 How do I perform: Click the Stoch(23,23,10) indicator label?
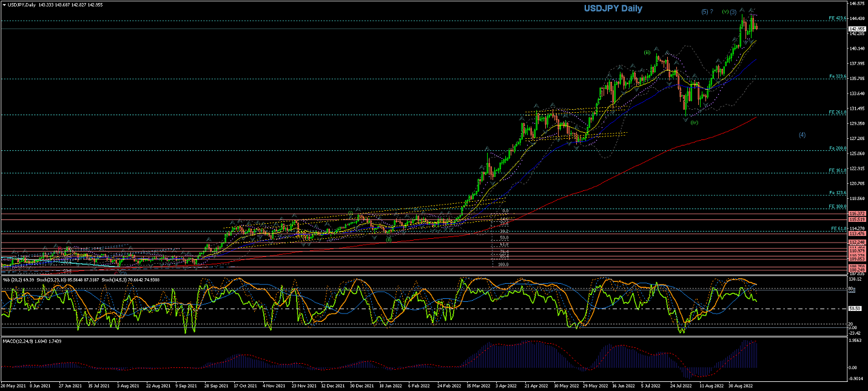pyautogui.click(x=52, y=279)
